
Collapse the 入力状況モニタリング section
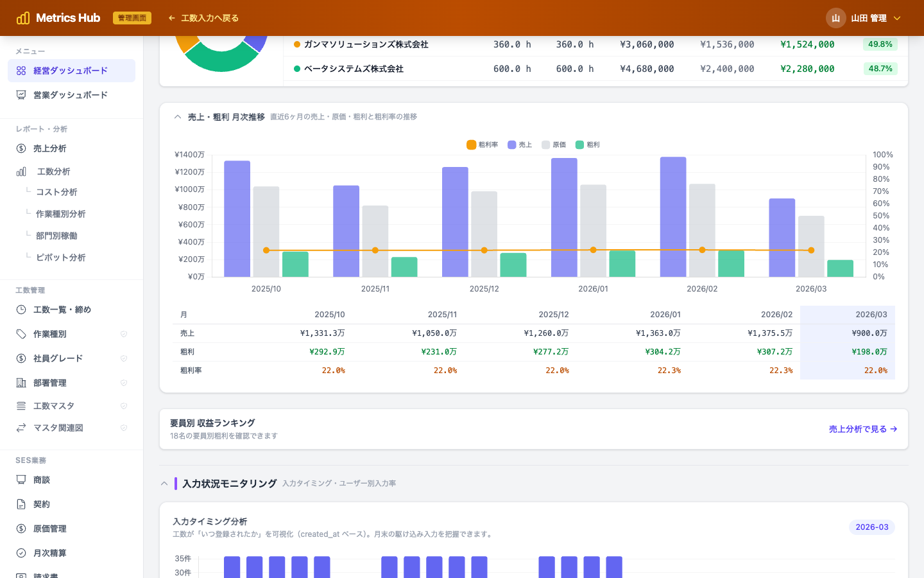point(164,484)
